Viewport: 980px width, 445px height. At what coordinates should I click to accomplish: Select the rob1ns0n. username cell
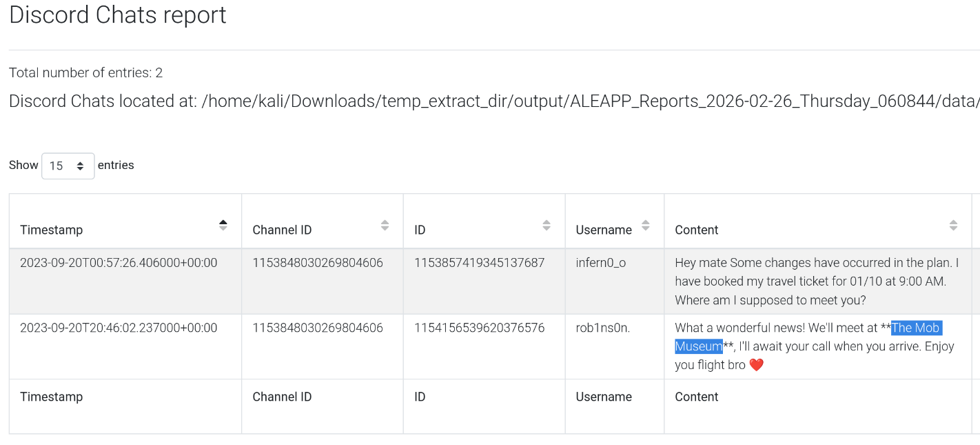tap(603, 328)
